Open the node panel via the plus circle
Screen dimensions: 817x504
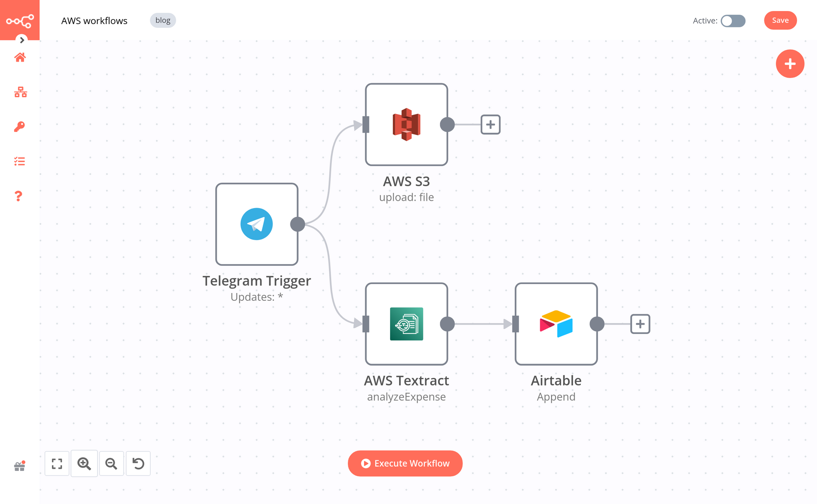point(790,64)
